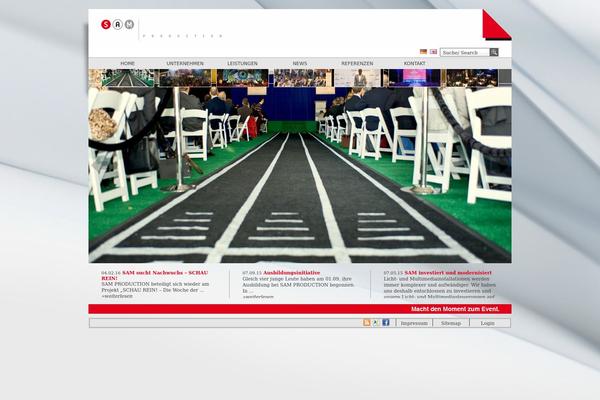The width and height of the screenshot is (600, 400).
Task: Click the '07.09.15' news date
Action: click(x=252, y=273)
